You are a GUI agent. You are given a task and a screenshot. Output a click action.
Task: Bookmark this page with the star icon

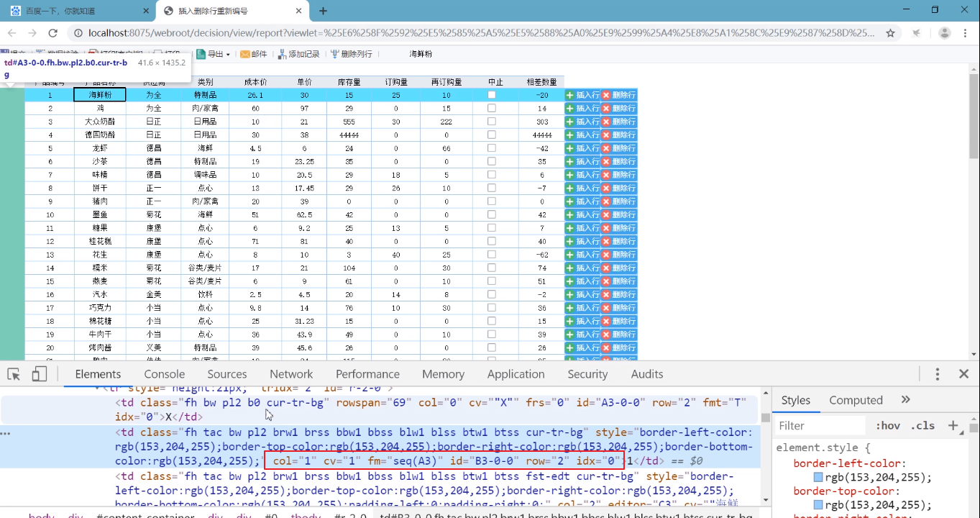pyautogui.click(x=890, y=33)
